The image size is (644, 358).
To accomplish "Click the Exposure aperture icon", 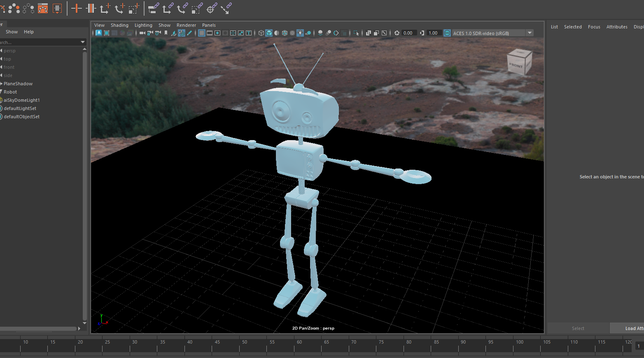I will [397, 33].
